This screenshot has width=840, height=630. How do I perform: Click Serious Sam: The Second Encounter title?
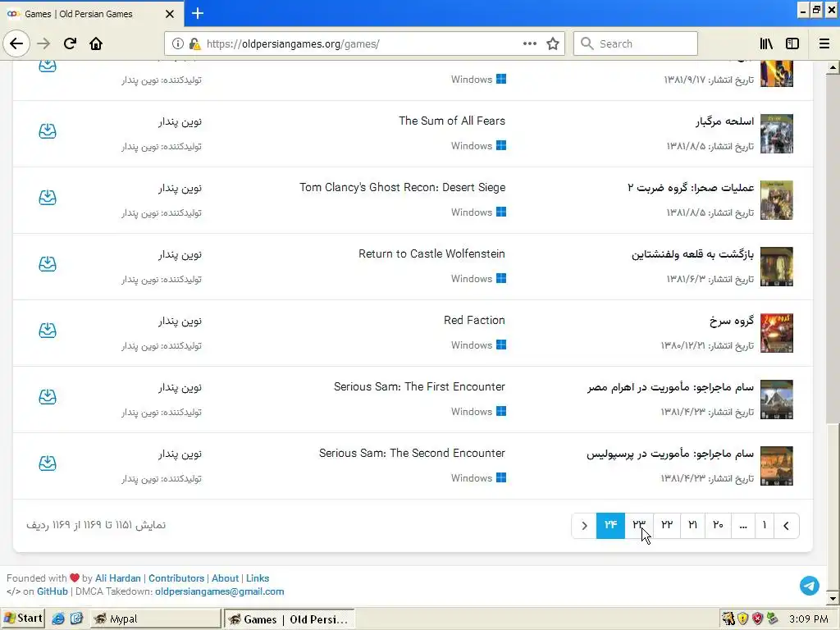click(x=412, y=453)
